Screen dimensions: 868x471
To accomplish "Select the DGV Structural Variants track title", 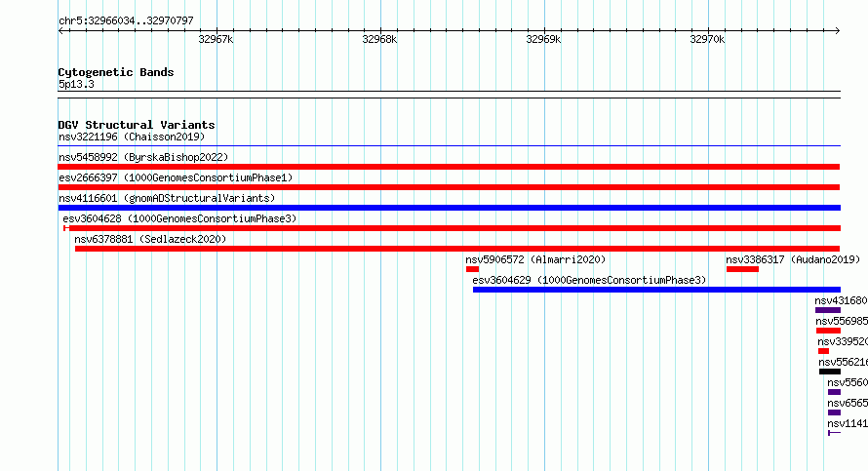I will click(137, 125).
